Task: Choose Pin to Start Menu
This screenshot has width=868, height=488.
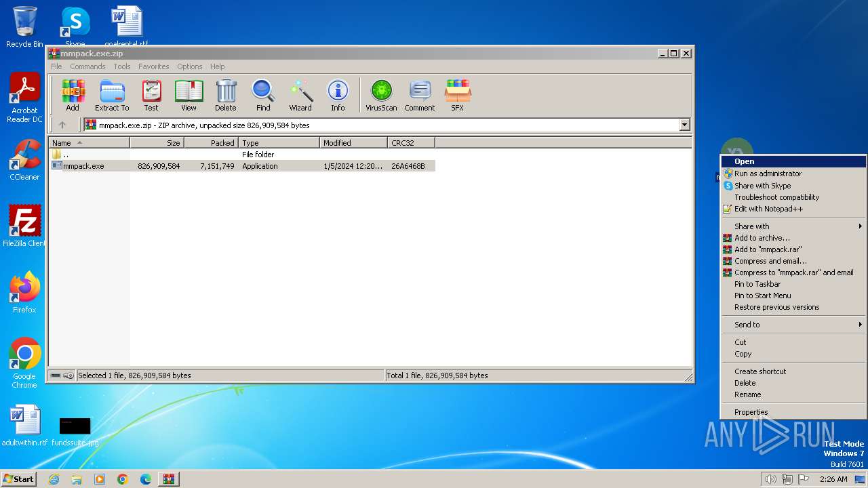Action: pos(793,296)
